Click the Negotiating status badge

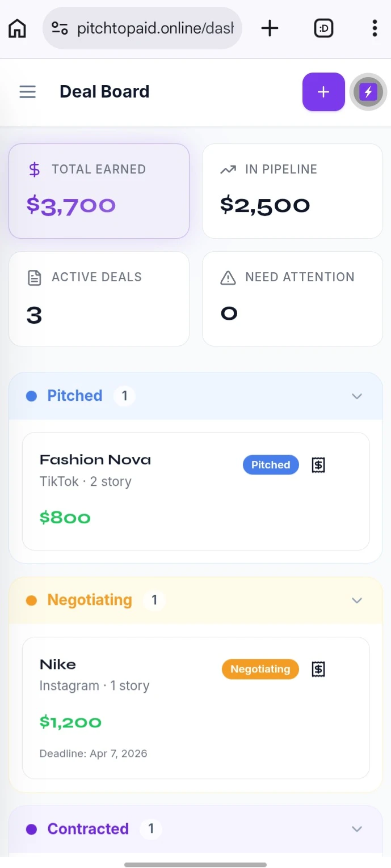pyautogui.click(x=260, y=669)
